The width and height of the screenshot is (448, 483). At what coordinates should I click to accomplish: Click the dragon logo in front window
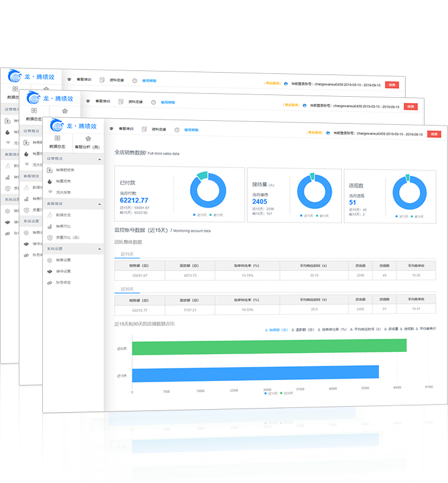pos(57,126)
